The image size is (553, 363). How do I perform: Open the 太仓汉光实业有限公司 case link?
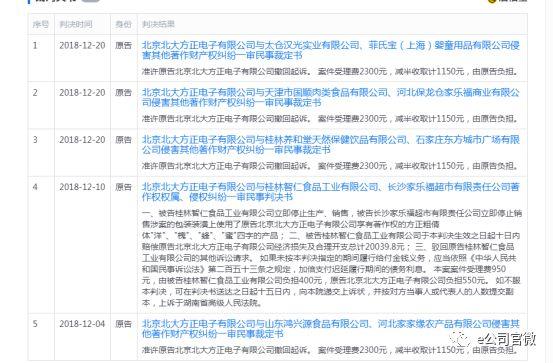point(330,50)
